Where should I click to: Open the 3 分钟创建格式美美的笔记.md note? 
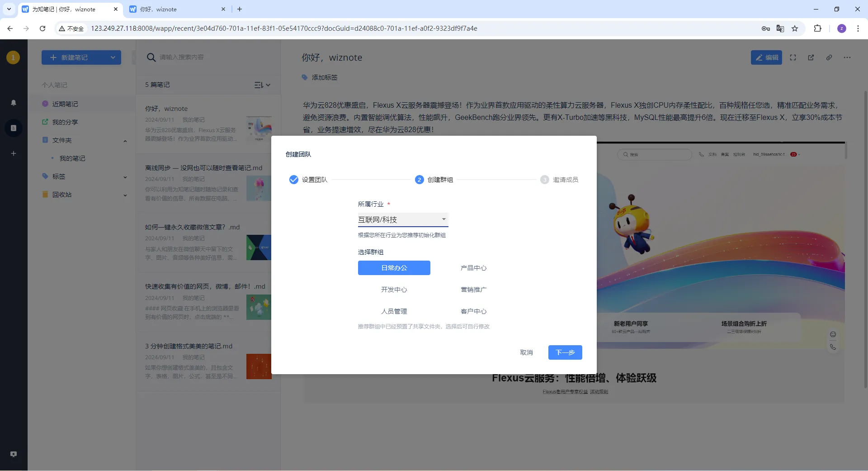coord(208,362)
